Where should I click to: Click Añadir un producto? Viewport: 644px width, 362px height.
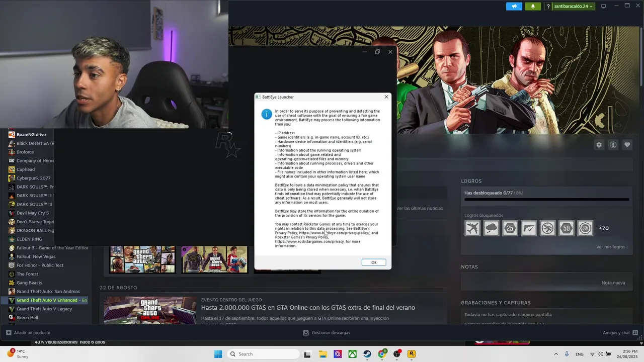(28, 333)
